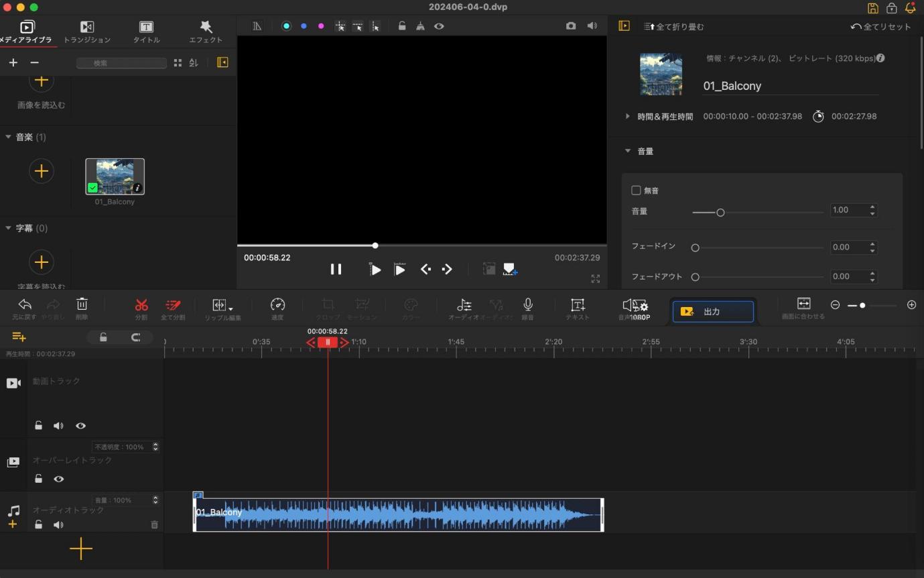Image resolution: width=924 pixels, height=578 pixels.
Task: Select the cyan color marker
Action: pyautogui.click(x=287, y=26)
